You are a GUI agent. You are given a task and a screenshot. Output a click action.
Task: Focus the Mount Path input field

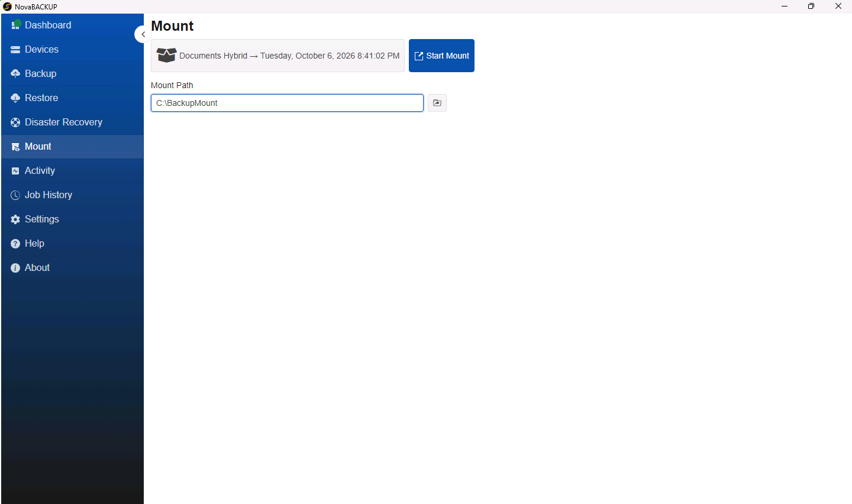coord(287,103)
